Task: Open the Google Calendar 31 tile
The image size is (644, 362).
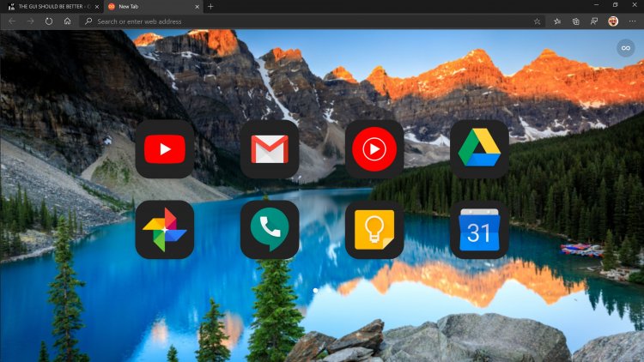Action: [479, 229]
